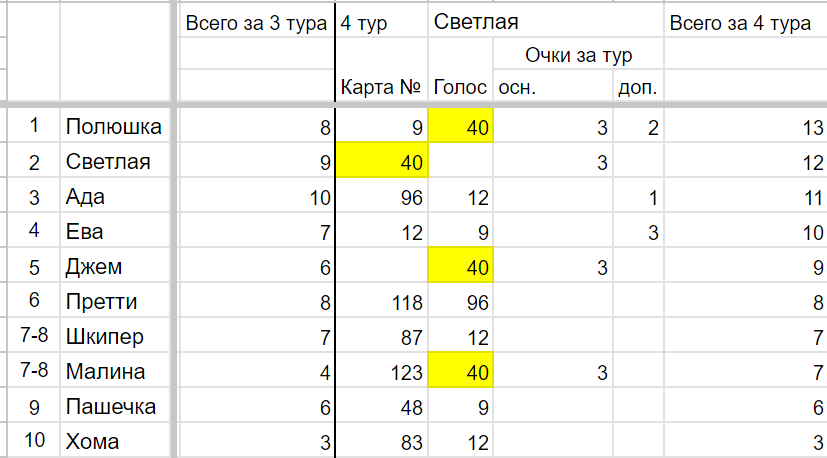Click the yellow 40 cell in Джем row
Viewport: 827px width, 458px height.
tap(460, 265)
